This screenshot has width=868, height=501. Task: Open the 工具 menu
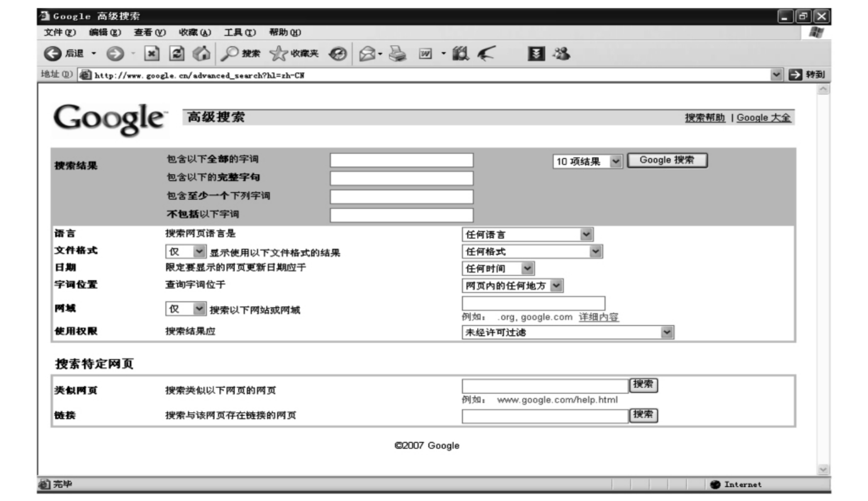[x=240, y=33]
